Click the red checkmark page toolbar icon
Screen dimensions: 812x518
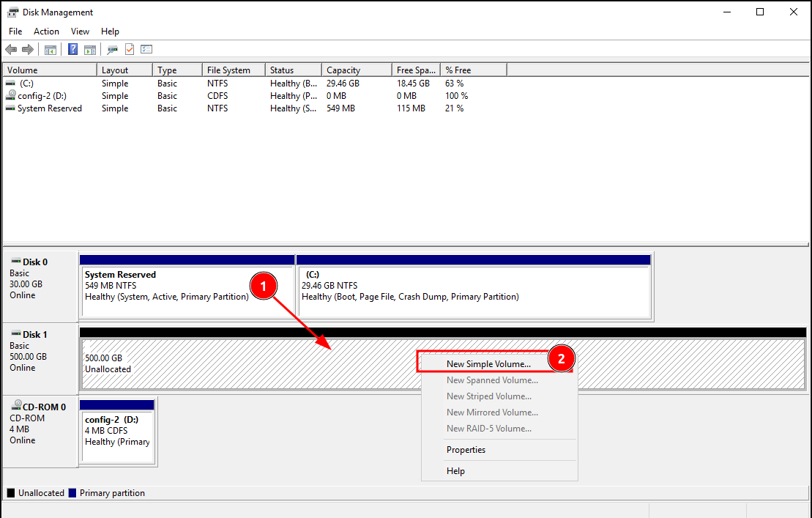tap(130, 50)
